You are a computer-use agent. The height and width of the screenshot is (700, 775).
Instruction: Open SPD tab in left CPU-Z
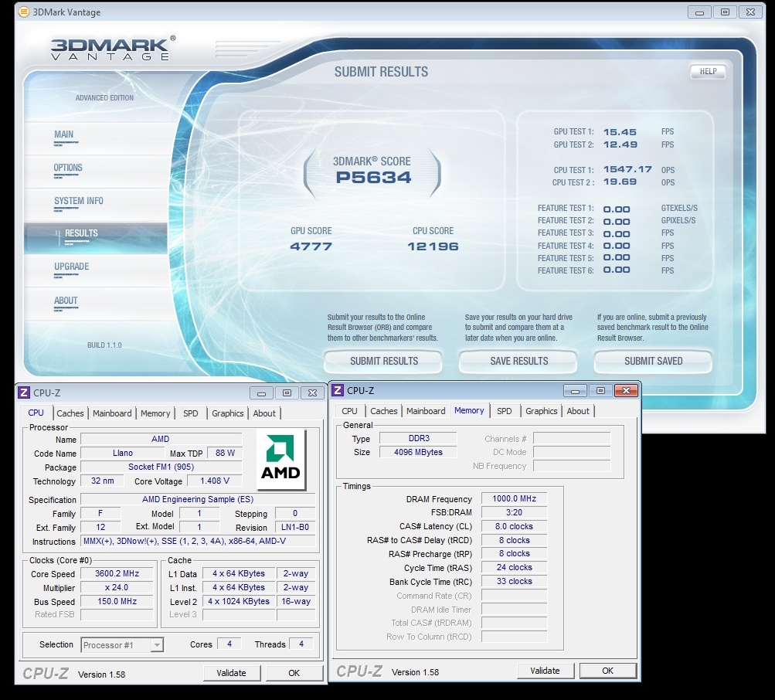(190, 413)
